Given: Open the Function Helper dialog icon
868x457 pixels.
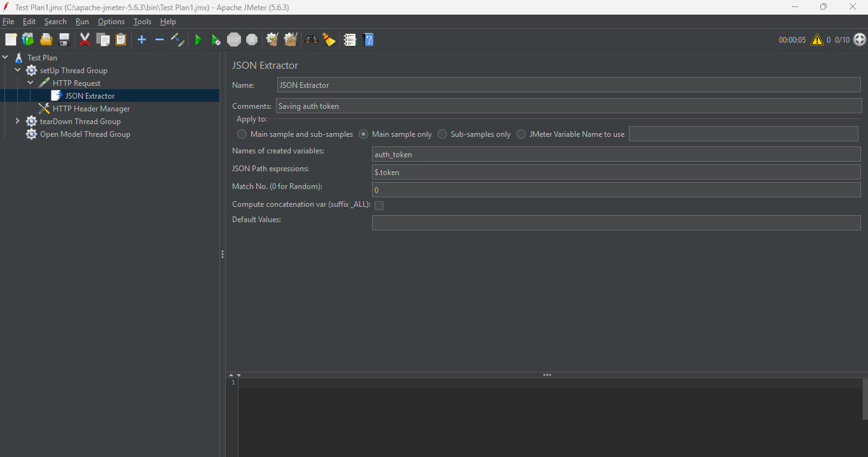Looking at the screenshot, I should pyautogui.click(x=350, y=39).
